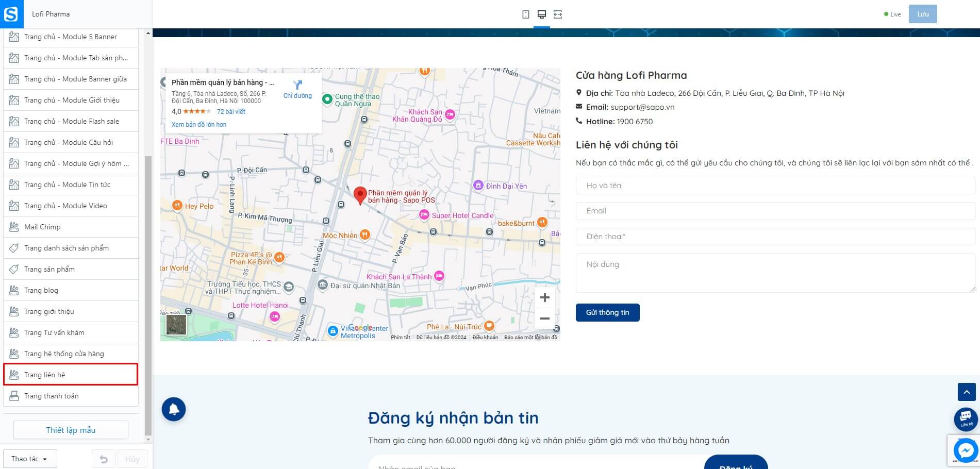The image size is (980, 469).
Task: Click icon beside Trang chủ - Module 5 Banner
Action: [14, 37]
